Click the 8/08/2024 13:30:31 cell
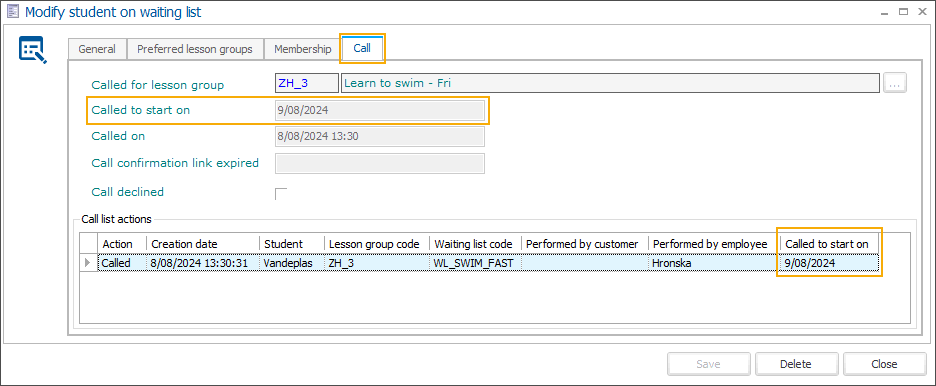This screenshot has height=386, width=936. click(203, 263)
